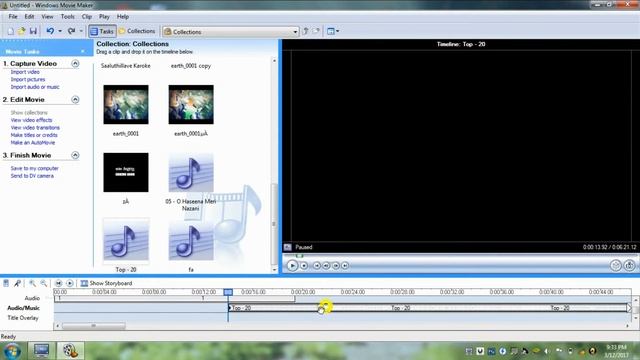Click the preview monitor Stop button

pyautogui.click(x=304, y=266)
